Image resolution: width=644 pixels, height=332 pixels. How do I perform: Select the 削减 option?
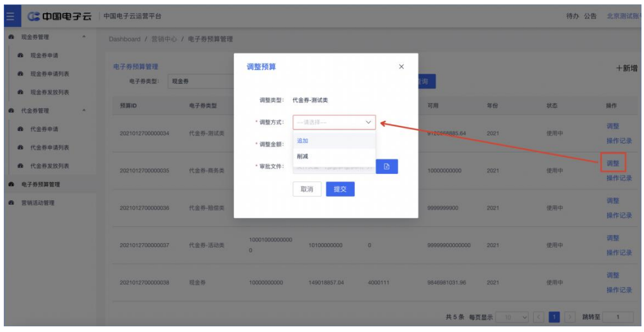coord(335,156)
